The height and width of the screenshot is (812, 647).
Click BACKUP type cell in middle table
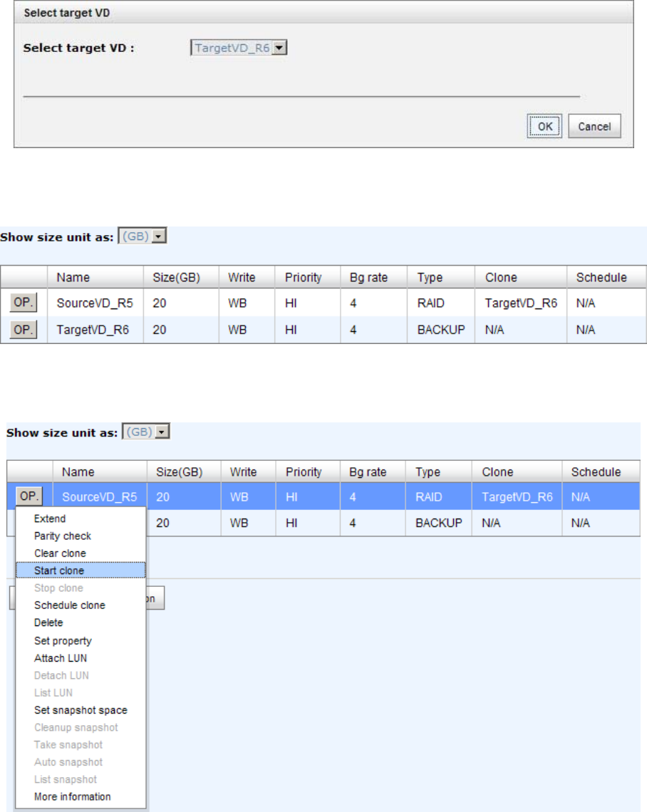pos(441,330)
